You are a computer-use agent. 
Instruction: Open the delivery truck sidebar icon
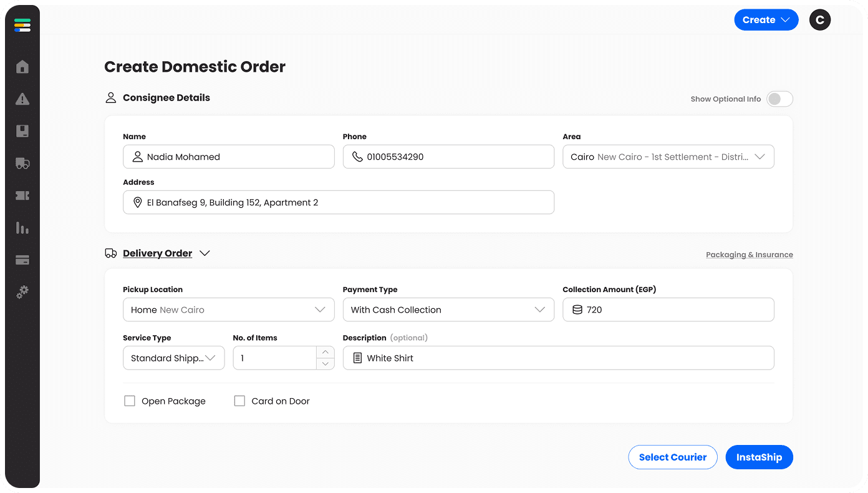[22, 164]
